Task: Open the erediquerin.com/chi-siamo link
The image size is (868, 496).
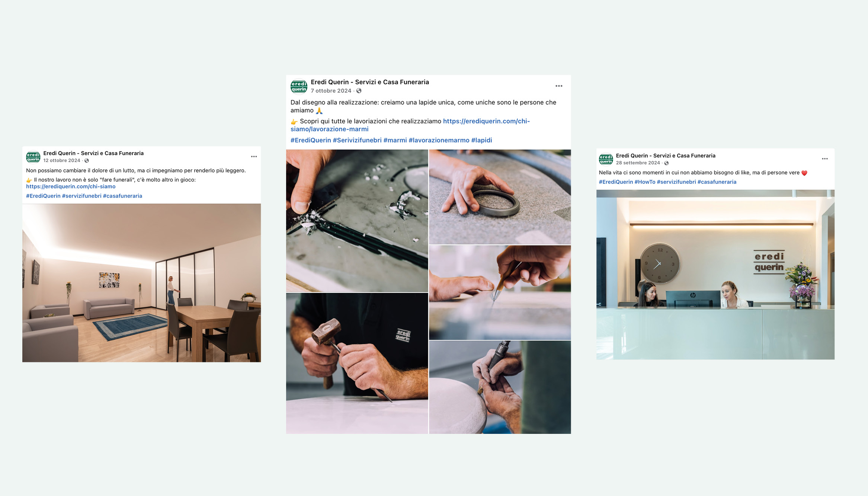Action: click(71, 186)
